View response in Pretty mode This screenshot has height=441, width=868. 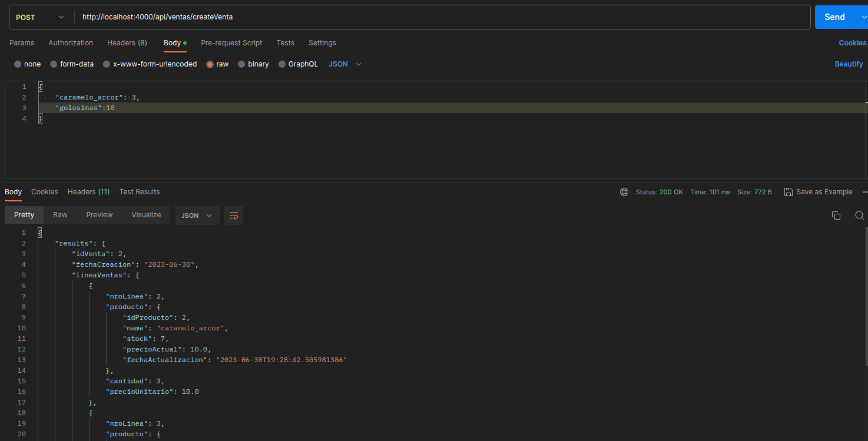point(24,215)
